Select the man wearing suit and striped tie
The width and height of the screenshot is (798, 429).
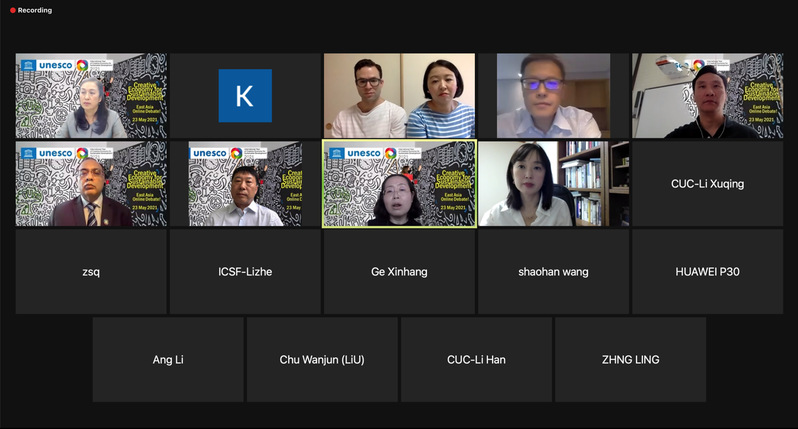[91, 184]
